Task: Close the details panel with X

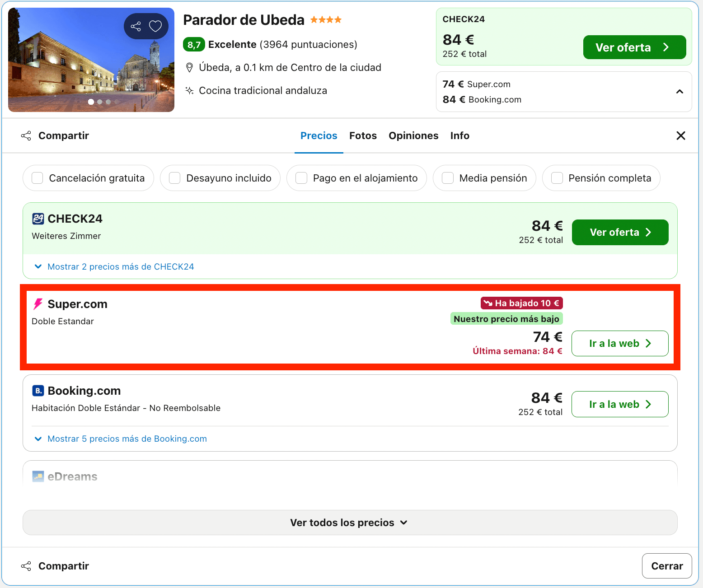Action: [681, 135]
